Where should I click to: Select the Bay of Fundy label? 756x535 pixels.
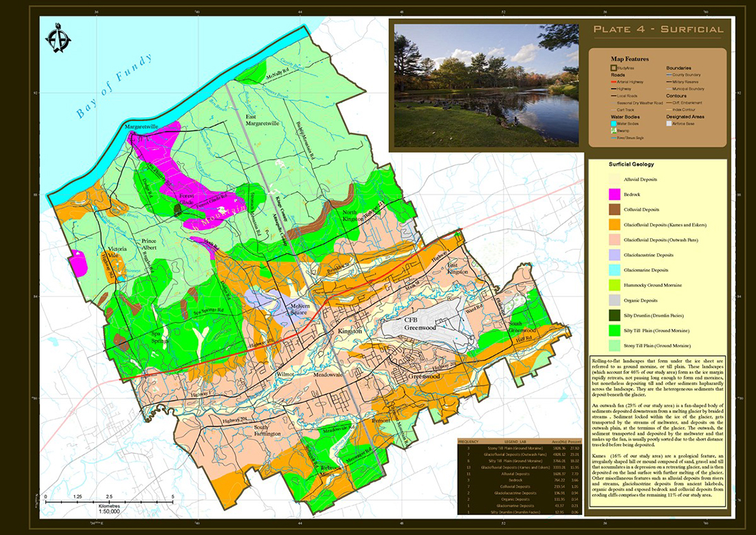115,86
